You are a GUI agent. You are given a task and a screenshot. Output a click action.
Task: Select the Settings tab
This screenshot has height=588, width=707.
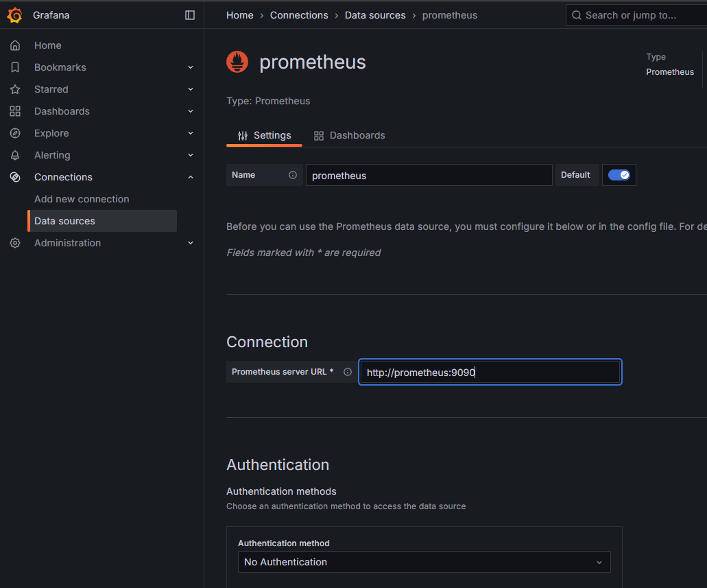point(265,135)
